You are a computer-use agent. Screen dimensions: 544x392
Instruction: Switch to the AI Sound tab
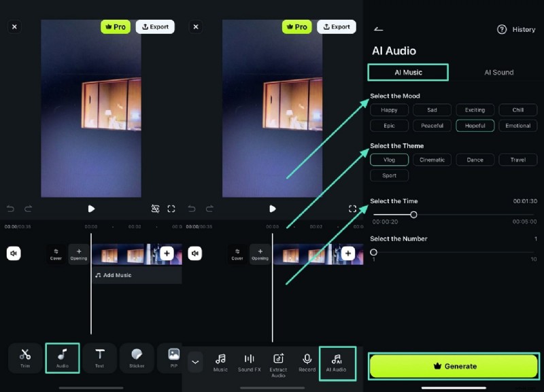pos(498,72)
